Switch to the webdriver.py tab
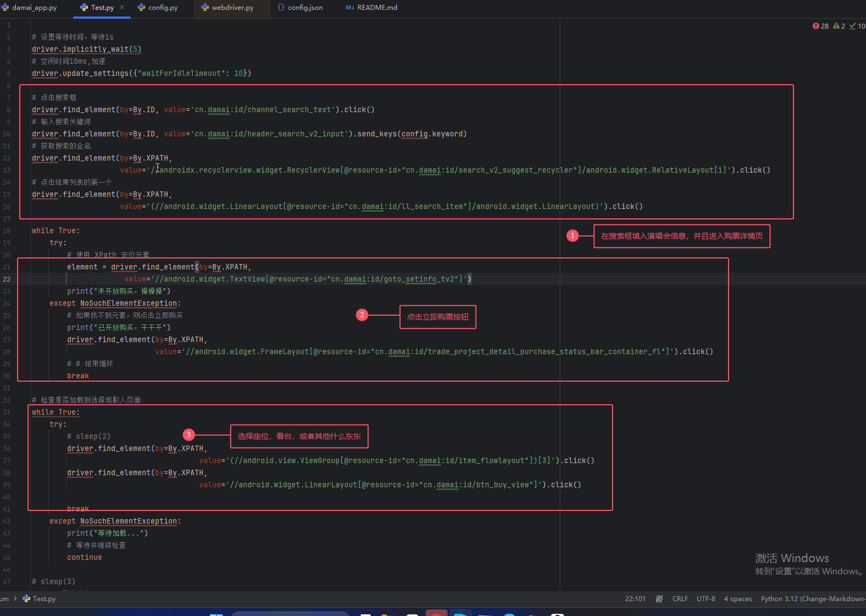 pos(228,8)
